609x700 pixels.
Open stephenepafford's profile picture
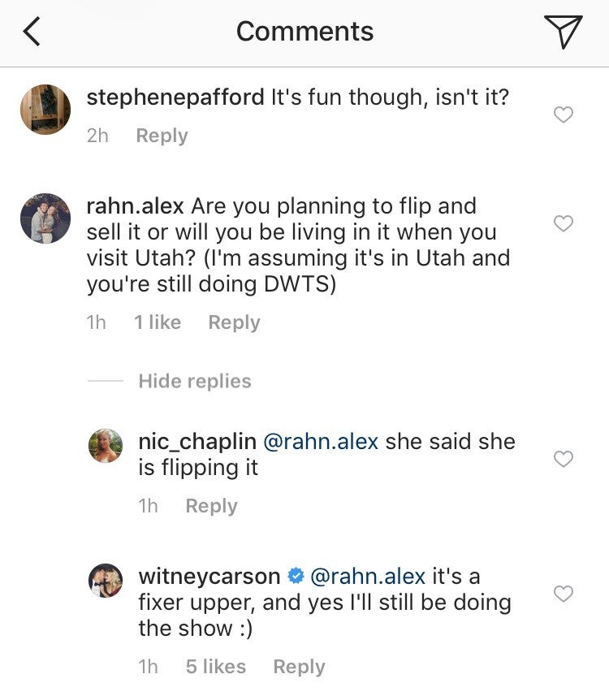click(x=45, y=109)
